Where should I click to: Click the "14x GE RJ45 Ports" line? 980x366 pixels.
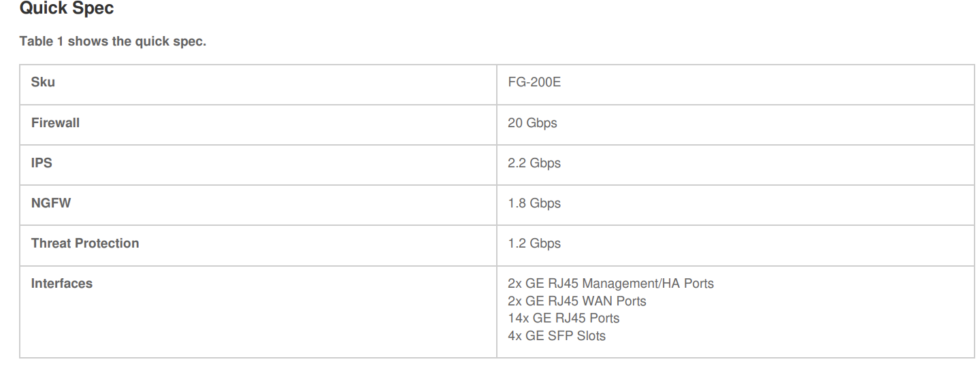563,318
